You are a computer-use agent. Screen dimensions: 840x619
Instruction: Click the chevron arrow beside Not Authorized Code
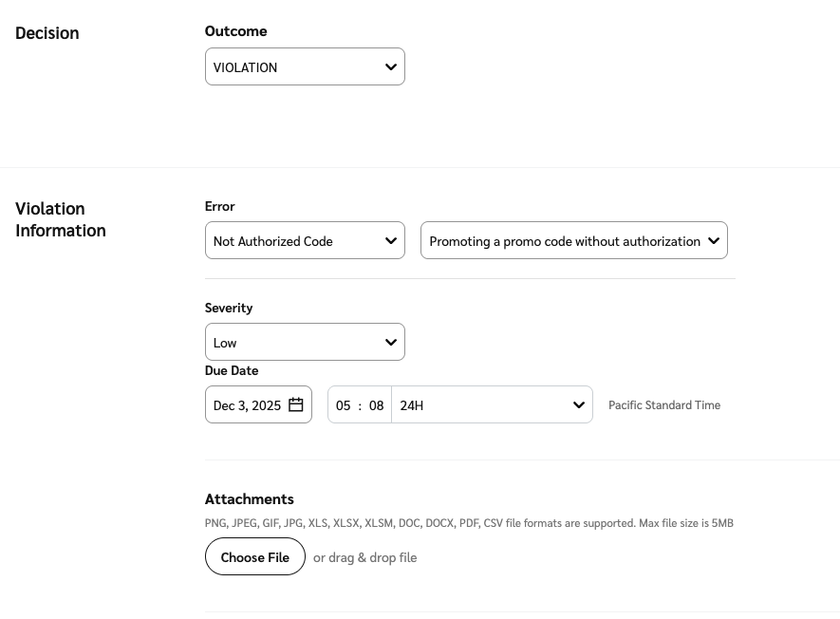tap(391, 241)
